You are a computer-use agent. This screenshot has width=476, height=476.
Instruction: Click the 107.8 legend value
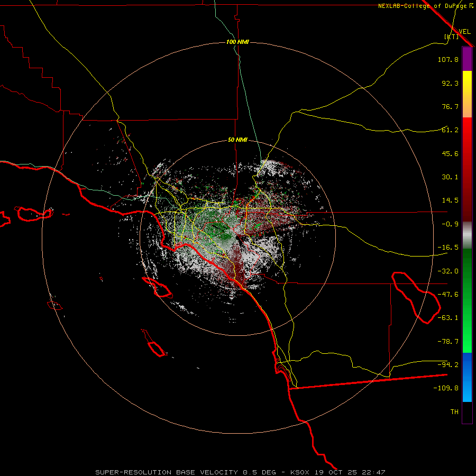click(448, 59)
